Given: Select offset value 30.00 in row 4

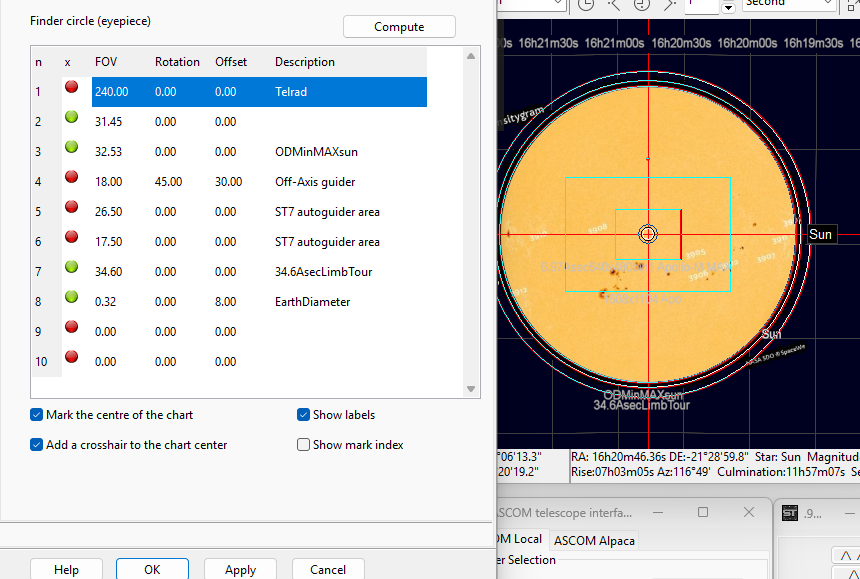Looking at the screenshot, I should click(x=229, y=182).
